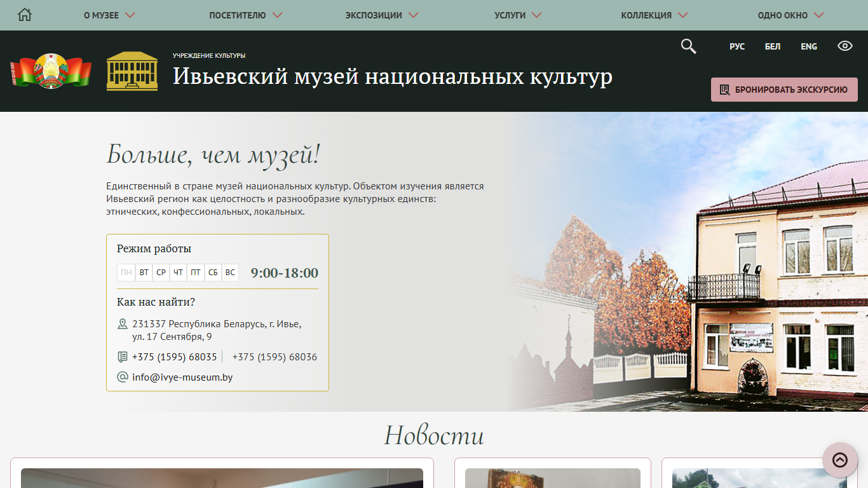Open the rightmost news card thumbnail
This screenshot has width=868, height=488.
[x=760, y=478]
